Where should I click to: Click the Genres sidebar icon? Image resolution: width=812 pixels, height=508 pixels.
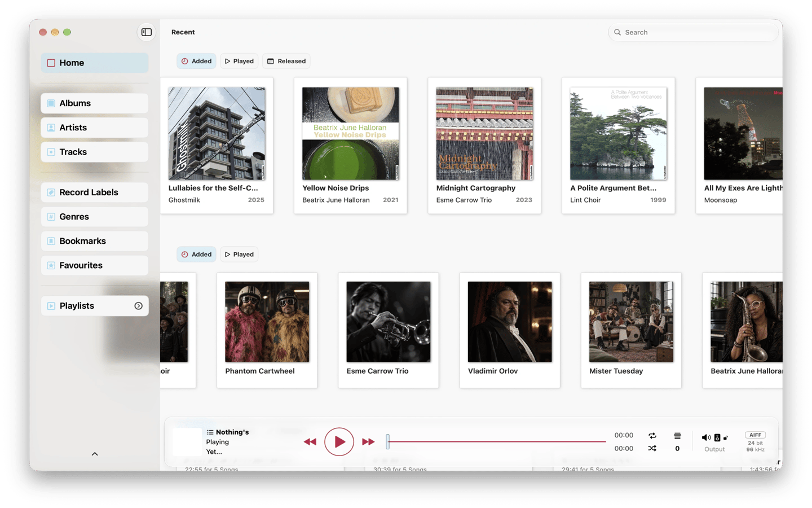(x=51, y=217)
